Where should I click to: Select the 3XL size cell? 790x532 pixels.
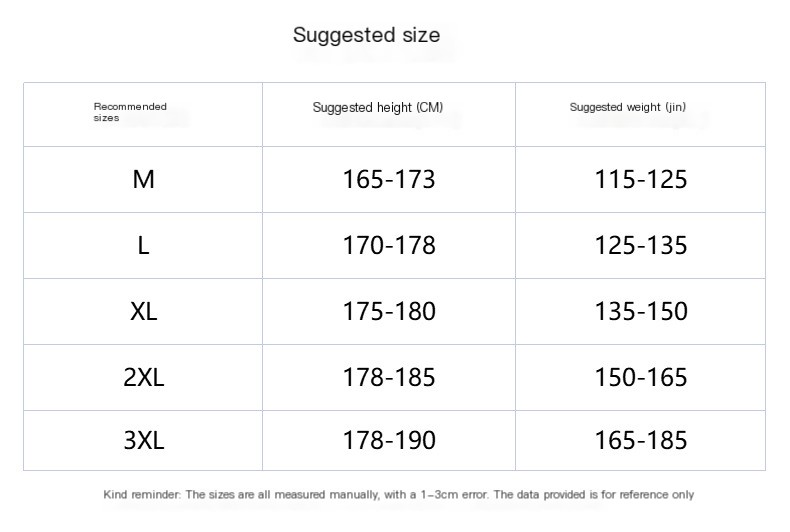(x=144, y=440)
